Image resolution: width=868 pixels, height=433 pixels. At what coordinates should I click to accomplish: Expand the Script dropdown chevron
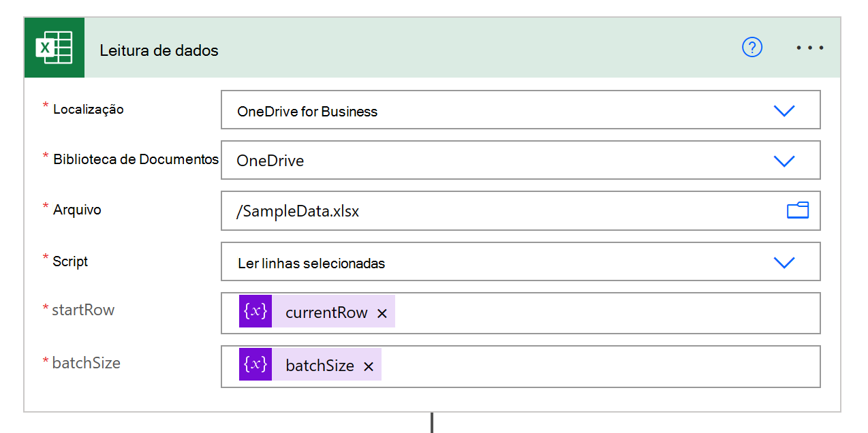point(784,262)
